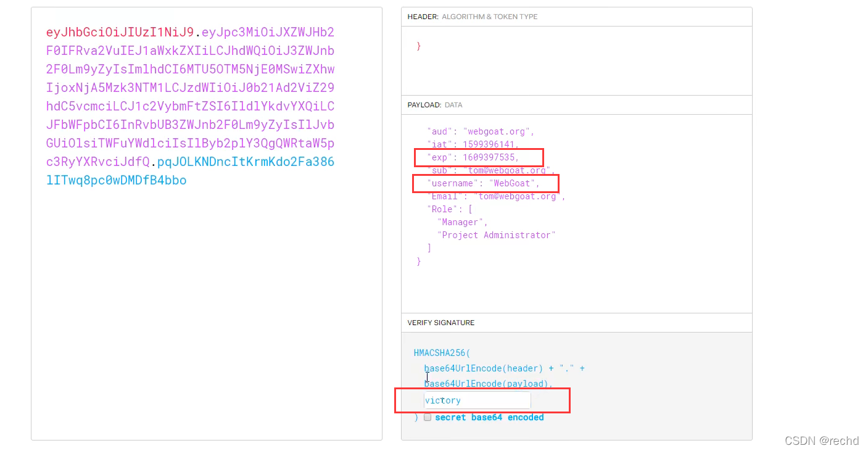This screenshot has width=868, height=451.
Task: Click the closing brace in the header panel
Action: tap(419, 46)
